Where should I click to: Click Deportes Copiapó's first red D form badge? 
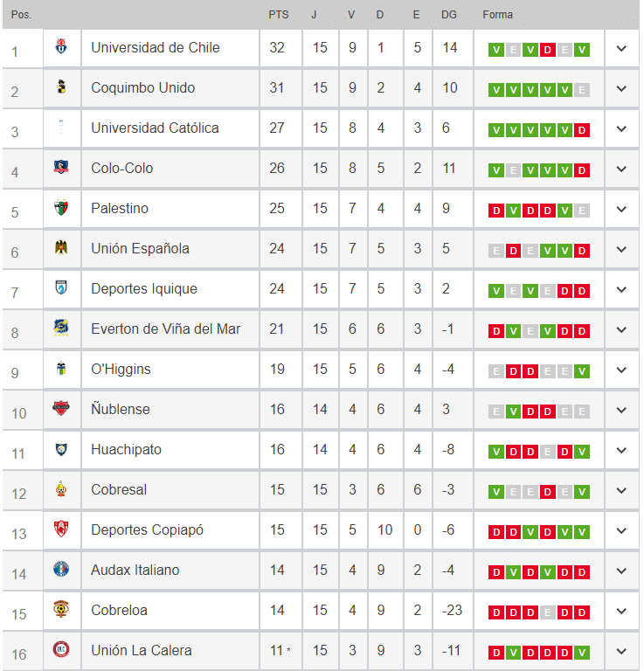coord(496,532)
